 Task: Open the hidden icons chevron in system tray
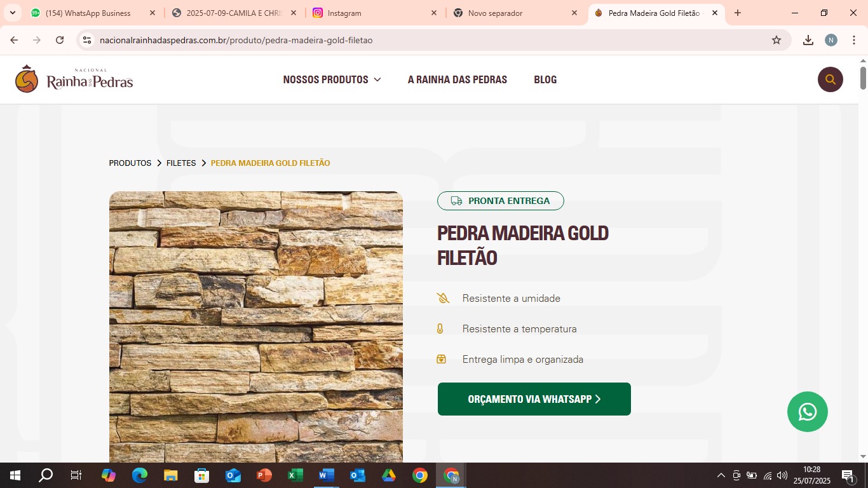click(720, 475)
